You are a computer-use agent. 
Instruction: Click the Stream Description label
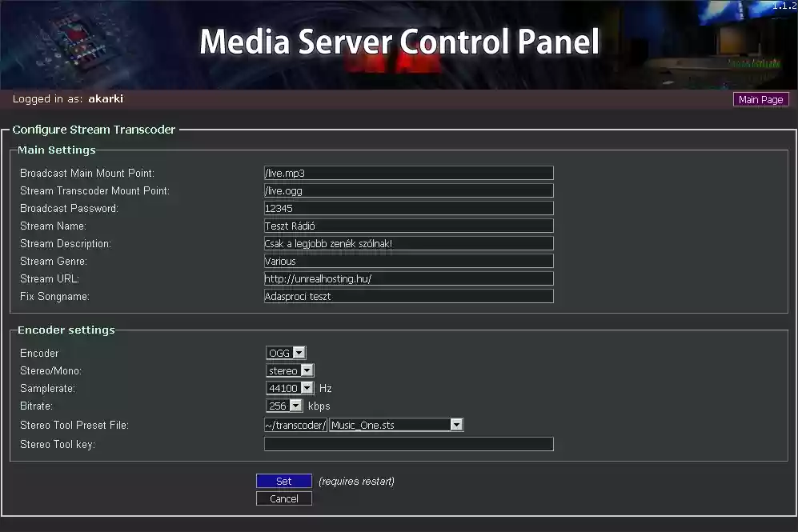point(65,244)
